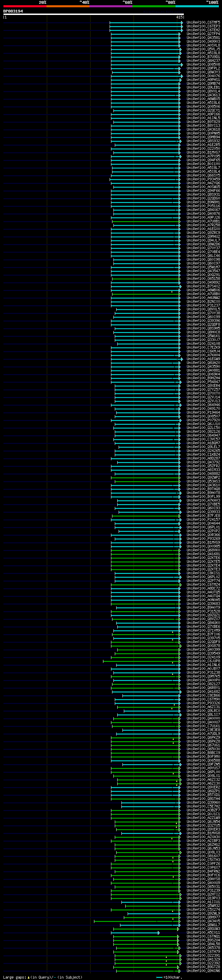Click the alignment bar of UniRef100_C6TMF5
Image resolution: width=222 pixels, height=980 pixels.
[x=146, y=23]
